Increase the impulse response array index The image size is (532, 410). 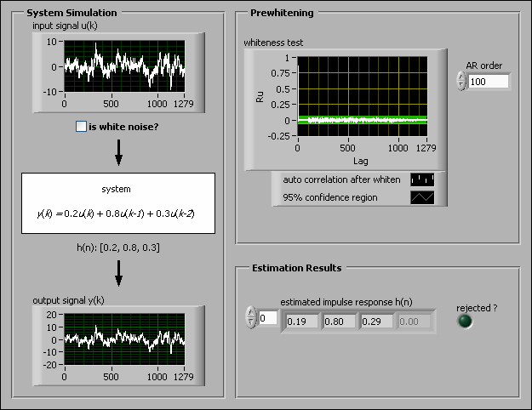click(250, 314)
